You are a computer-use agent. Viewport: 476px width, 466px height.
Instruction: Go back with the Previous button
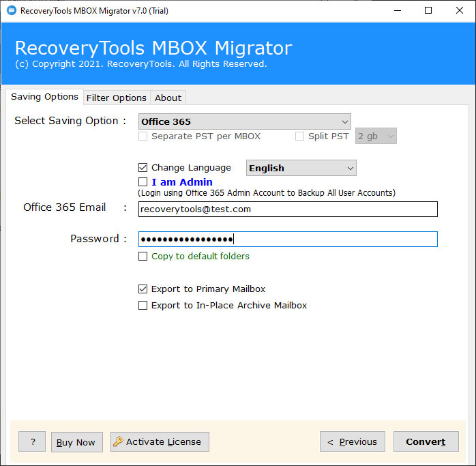coord(353,441)
